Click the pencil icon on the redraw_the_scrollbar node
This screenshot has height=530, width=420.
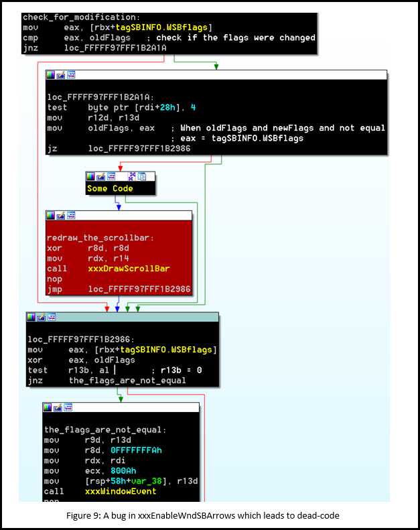pos(61,215)
